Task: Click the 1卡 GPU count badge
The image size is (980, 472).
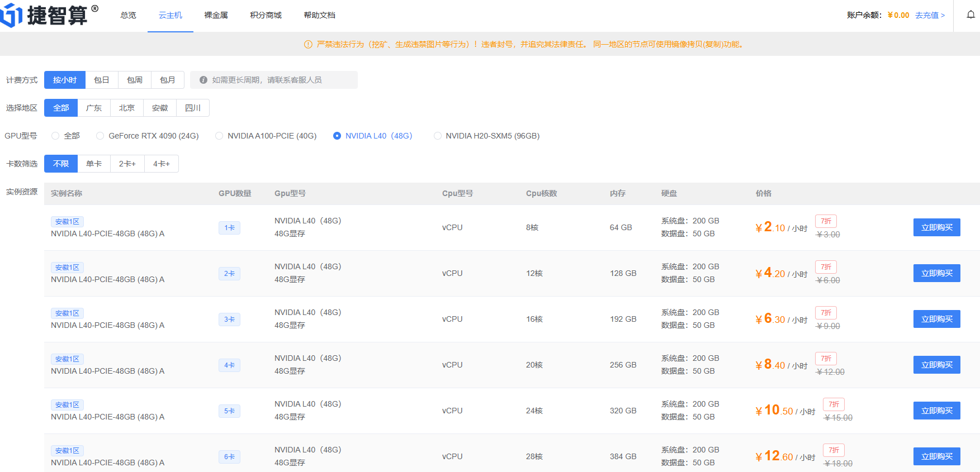Action: click(x=229, y=228)
